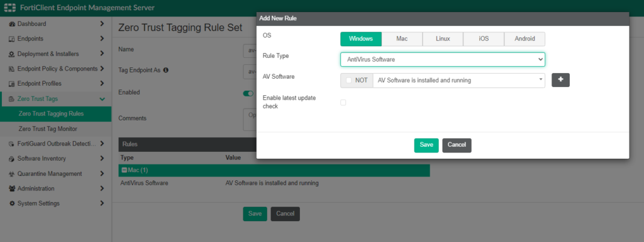Open the Software Inventory menu item
Screen dimensions: 644x242
pos(56,158)
